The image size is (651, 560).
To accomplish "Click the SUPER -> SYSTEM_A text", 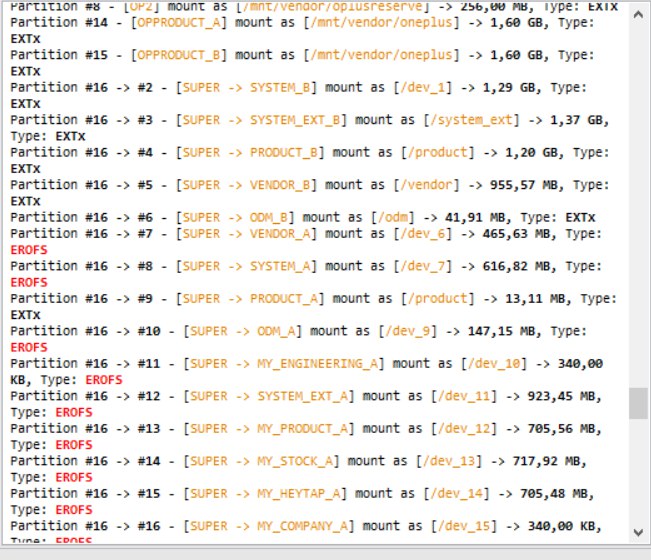I will (247, 266).
